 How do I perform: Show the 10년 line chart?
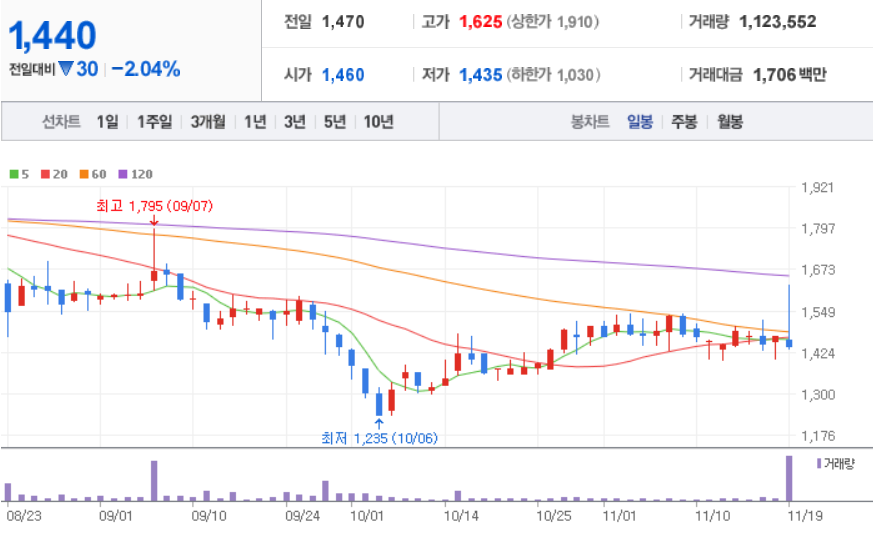tap(379, 121)
